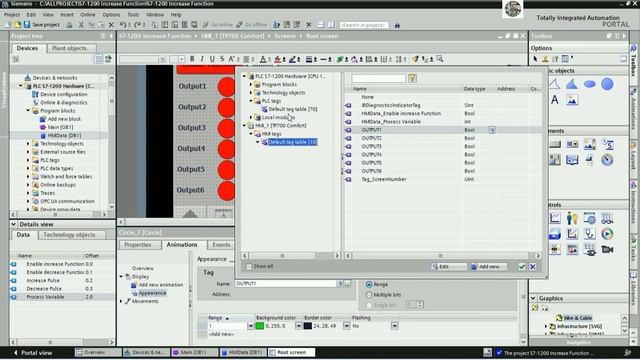Viewport: 640px width, 360px height.
Task: Collapse PLC tags in dialog tree
Action: [251, 101]
